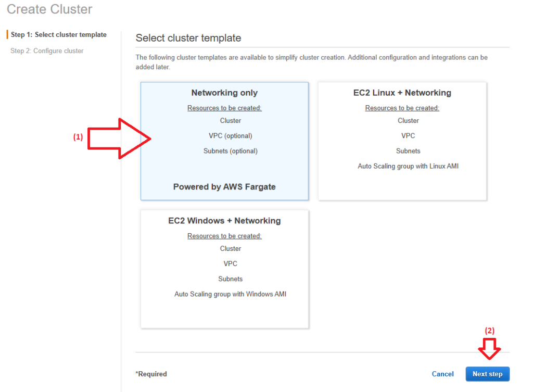This screenshot has height=392, width=533.
Task: Click the Next step button
Action: pos(487,374)
